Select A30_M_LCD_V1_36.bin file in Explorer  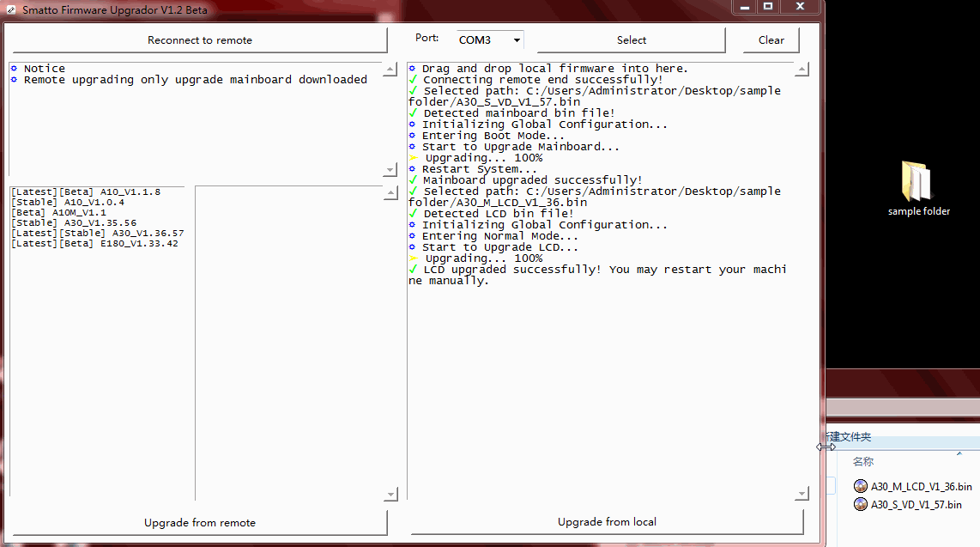tap(913, 486)
